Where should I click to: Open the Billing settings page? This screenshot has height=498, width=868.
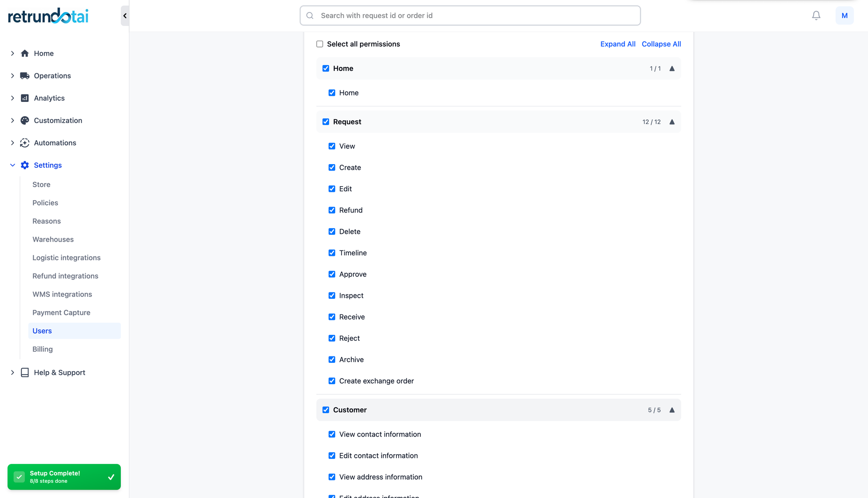[x=42, y=349]
